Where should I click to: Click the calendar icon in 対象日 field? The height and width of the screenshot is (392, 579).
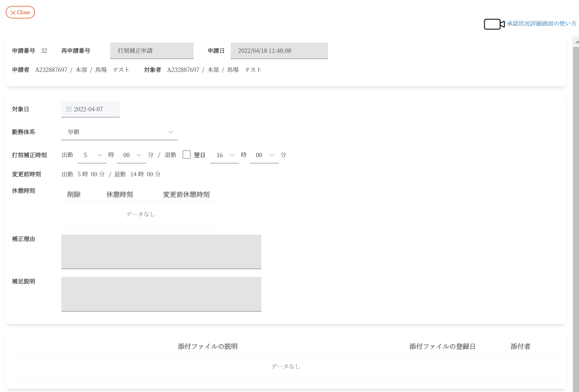click(68, 109)
